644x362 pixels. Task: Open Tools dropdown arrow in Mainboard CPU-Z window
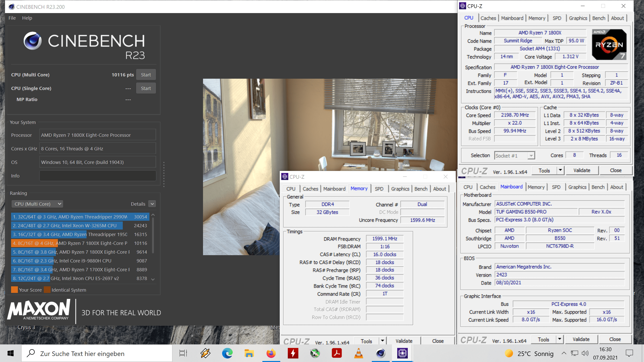(x=559, y=339)
